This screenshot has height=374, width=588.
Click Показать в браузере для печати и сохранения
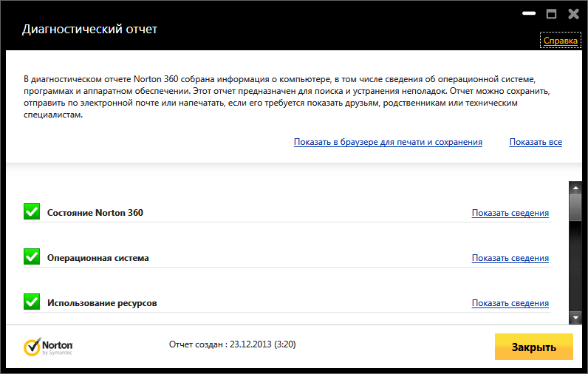388,142
